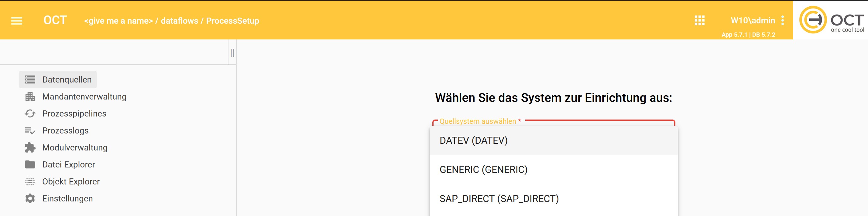Click the Prozesspipelines sync icon
The width and height of the screenshot is (868, 216).
coord(30,114)
